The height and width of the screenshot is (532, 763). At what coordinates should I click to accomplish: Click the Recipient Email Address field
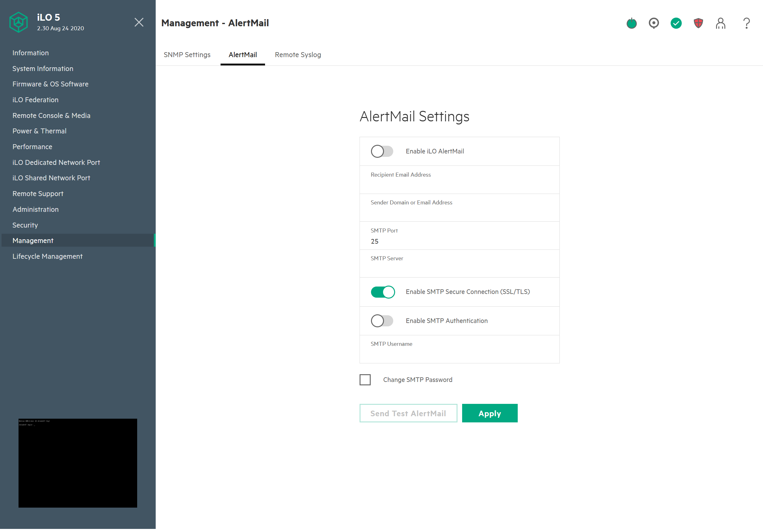tap(459, 184)
